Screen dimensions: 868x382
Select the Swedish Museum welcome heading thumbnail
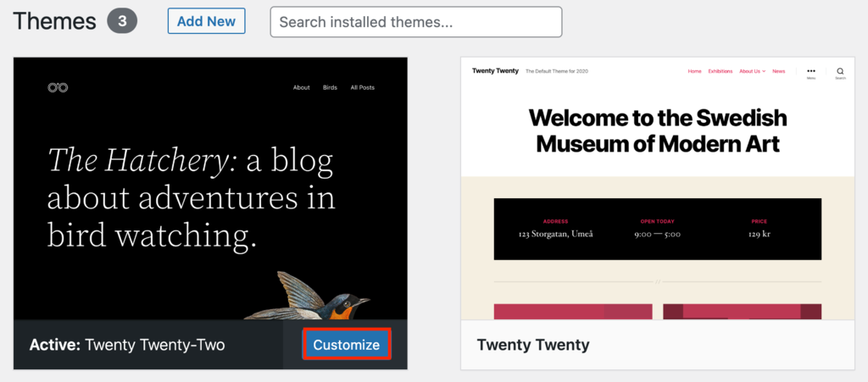tap(658, 130)
